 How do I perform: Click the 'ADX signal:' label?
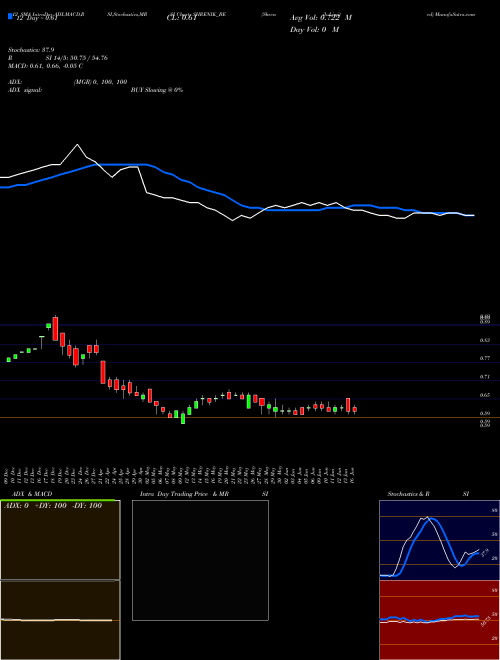pos(25,90)
